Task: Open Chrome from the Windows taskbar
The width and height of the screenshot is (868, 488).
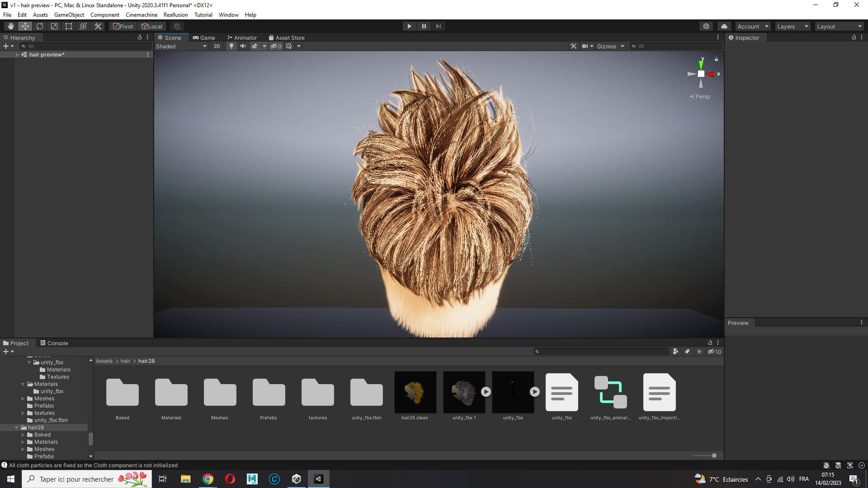Action: click(208, 479)
